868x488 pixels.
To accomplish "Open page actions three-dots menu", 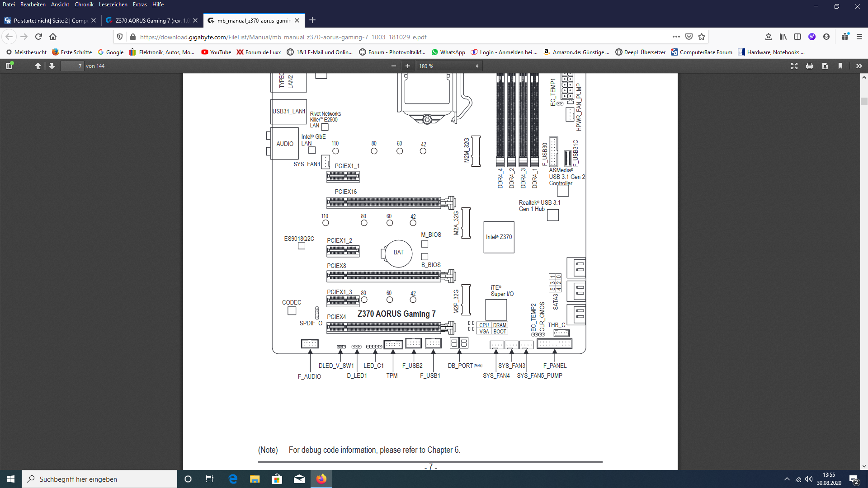I will pyautogui.click(x=676, y=37).
